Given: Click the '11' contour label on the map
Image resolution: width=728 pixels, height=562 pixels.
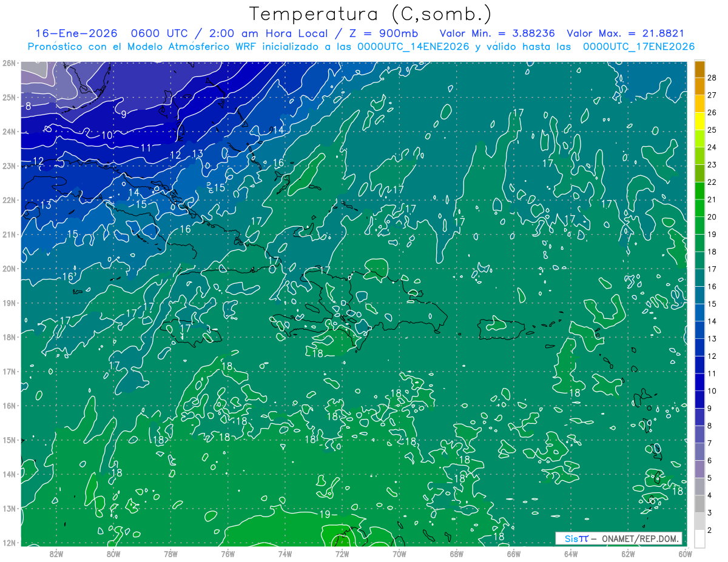Looking at the screenshot, I should tap(146, 148).
